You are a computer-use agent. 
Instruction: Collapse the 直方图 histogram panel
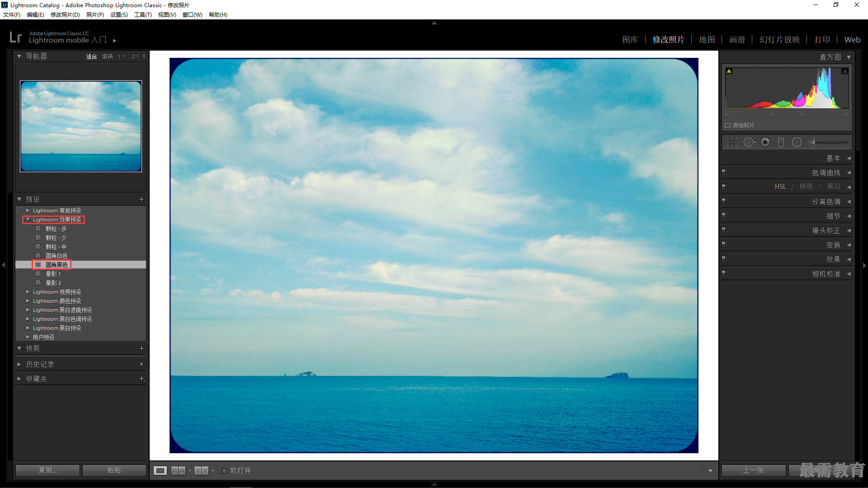(849, 57)
